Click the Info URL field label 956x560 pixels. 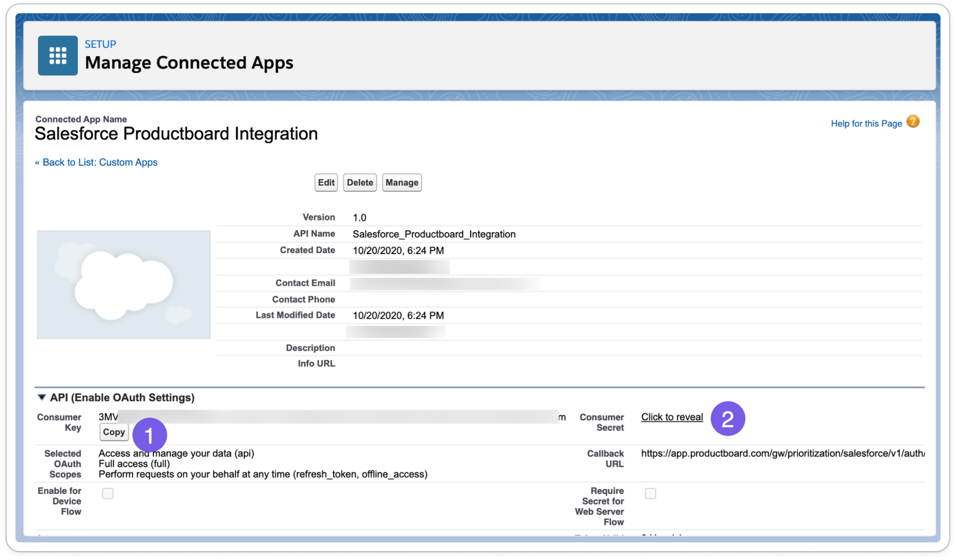(316, 363)
